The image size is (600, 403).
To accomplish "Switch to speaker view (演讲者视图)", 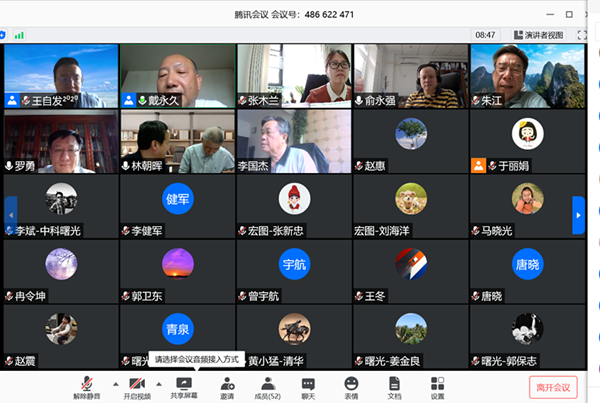I will [x=535, y=34].
